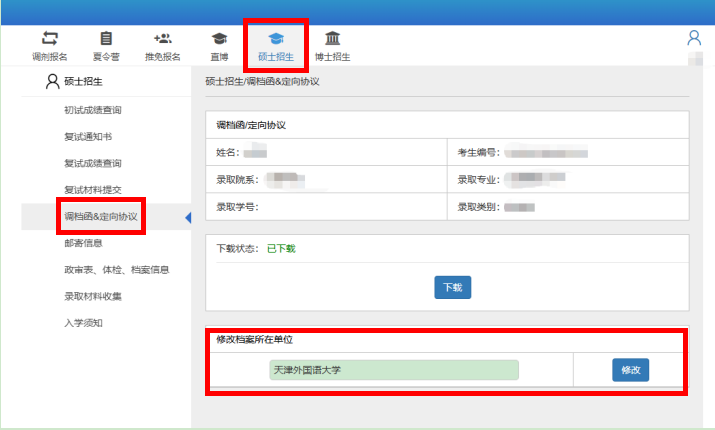
Task: Collapse the blue sidebar arrow marker
Action: tap(188, 218)
